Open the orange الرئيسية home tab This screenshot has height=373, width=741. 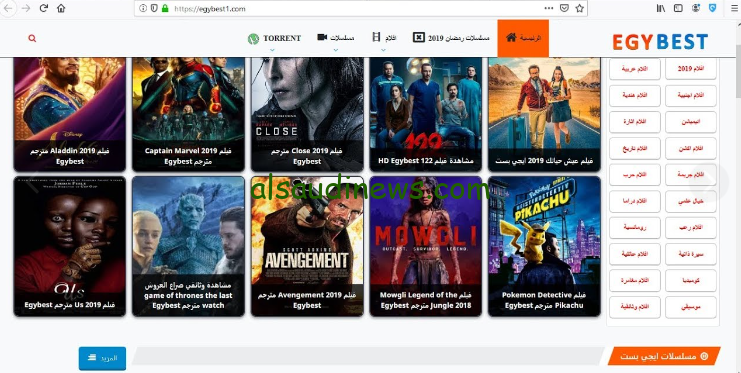[523, 38]
